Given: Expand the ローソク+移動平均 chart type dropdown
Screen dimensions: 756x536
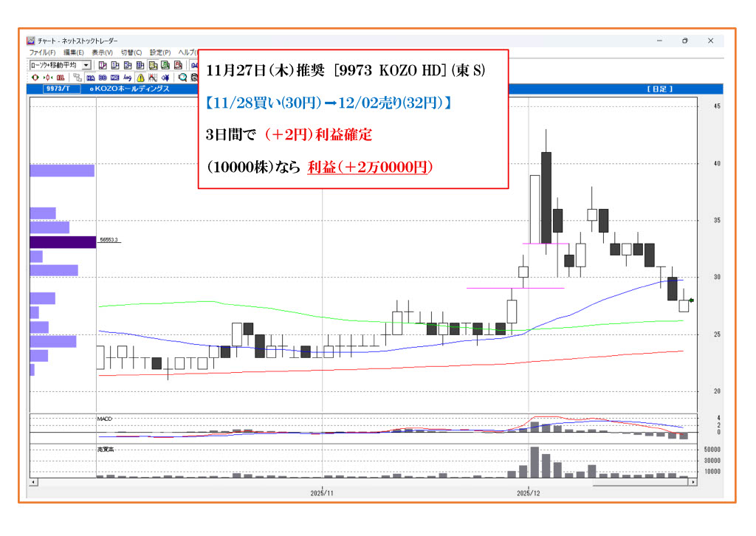Looking at the screenshot, I should (x=87, y=66).
